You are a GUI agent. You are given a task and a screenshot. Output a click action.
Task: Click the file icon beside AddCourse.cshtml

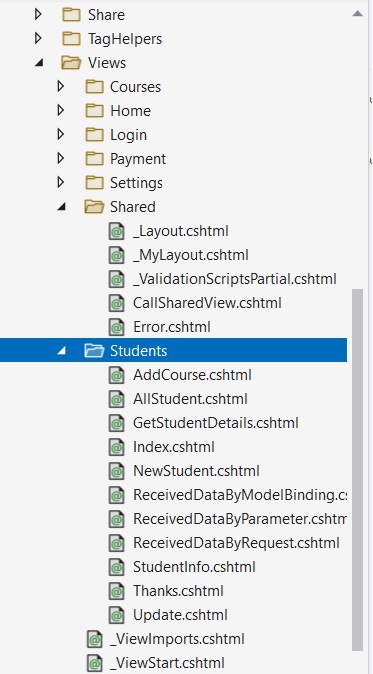(x=117, y=375)
